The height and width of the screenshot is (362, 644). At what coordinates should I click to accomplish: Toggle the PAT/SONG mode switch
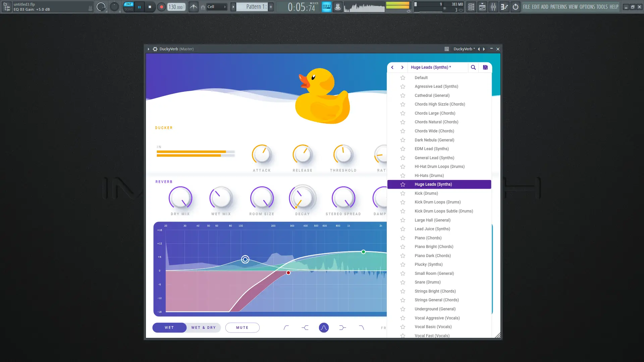[x=128, y=7]
